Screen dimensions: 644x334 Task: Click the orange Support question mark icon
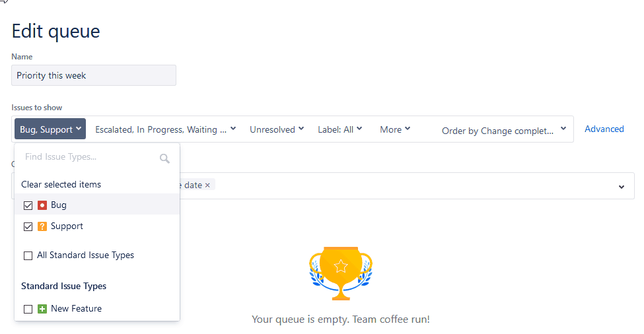coord(42,226)
